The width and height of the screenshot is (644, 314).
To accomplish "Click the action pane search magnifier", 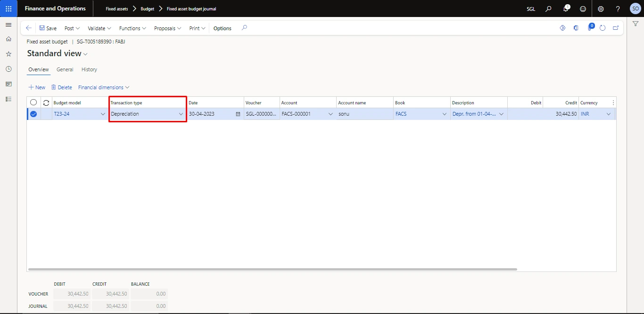I will point(244,28).
